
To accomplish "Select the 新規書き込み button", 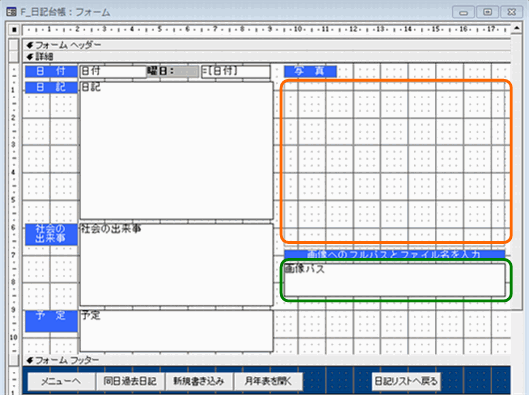I will click(199, 381).
